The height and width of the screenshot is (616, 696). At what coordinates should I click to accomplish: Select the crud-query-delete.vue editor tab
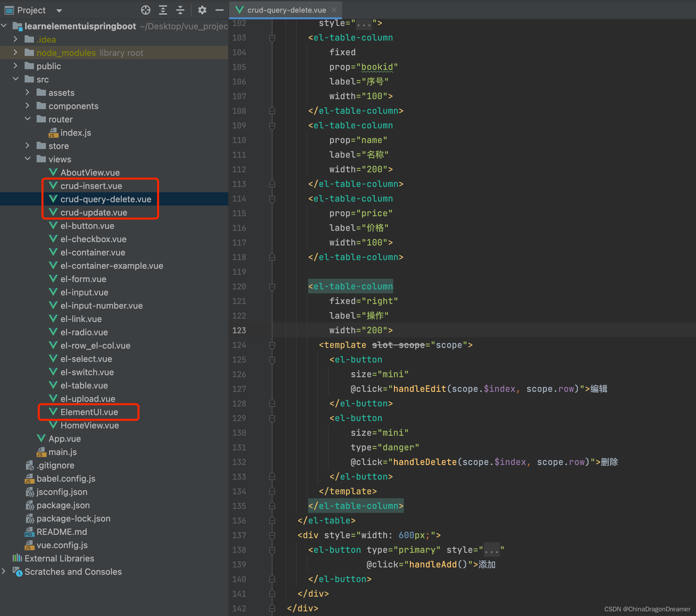pyautogui.click(x=286, y=10)
